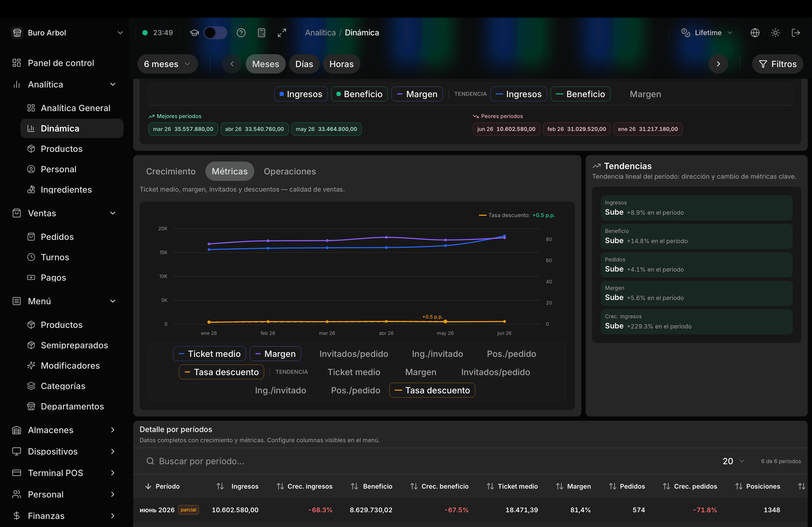Viewport: 812px width, 527px height.
Task: Expand the Buro Arbol account chevron
Action: 120,33
